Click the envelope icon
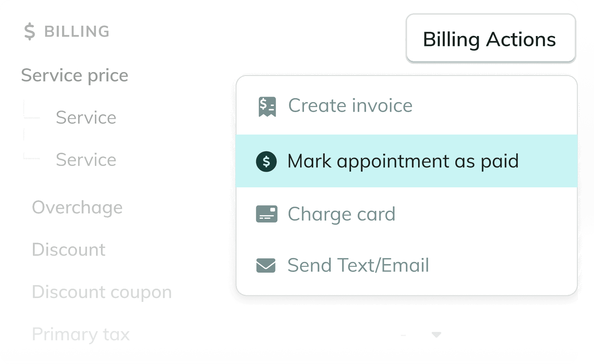 point(266,266)
